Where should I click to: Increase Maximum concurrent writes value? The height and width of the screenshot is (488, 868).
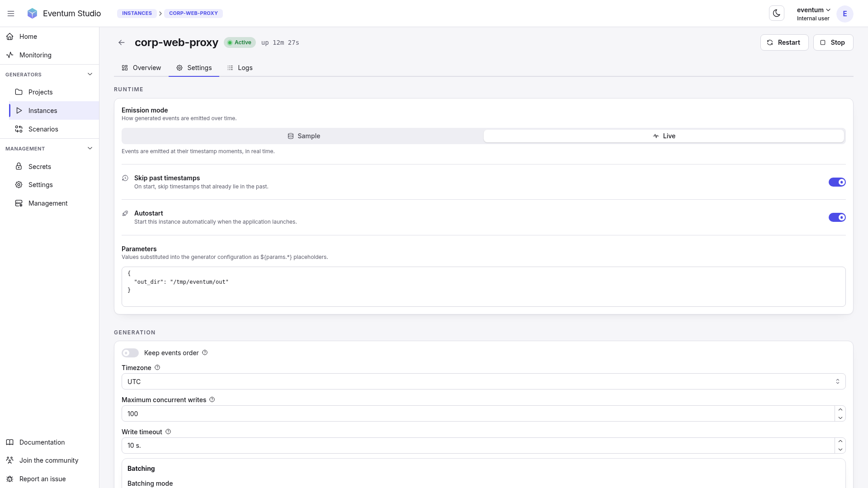(x=840, y=409)
